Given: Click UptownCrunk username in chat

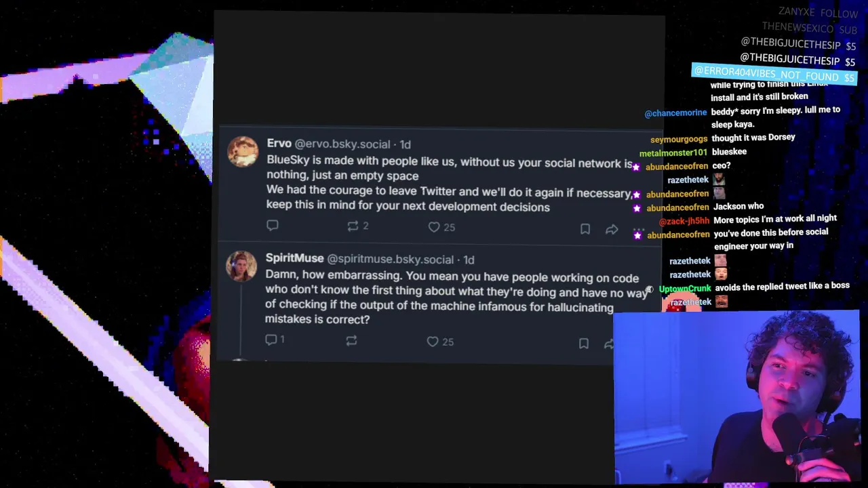Looking at the screenshot, I should click(685, 288).
